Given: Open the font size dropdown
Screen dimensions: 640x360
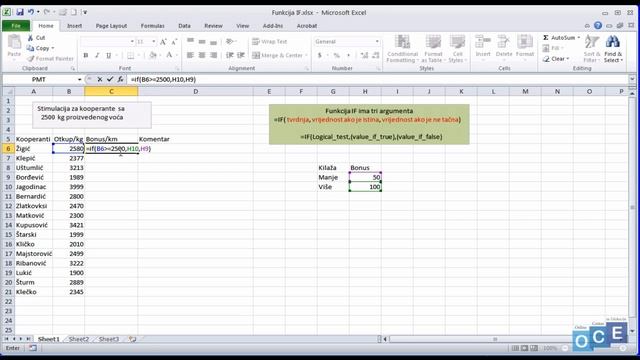Looking at the screenshot, I should (154, 42).
